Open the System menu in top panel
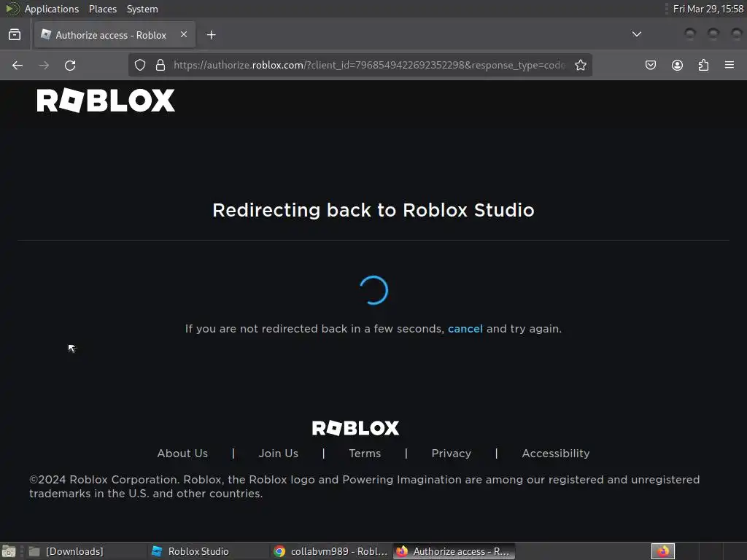The height and width of the screenshot is (560, 747). point(142,9)
